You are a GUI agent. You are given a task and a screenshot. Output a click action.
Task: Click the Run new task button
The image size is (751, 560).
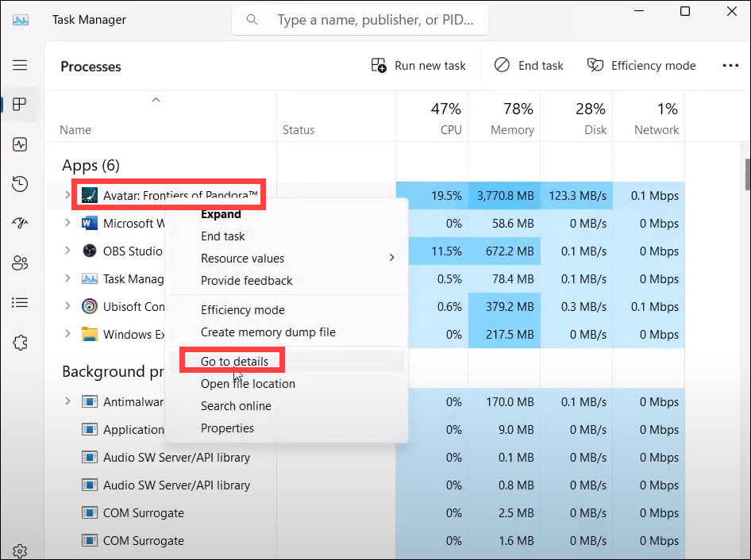click(x=419, y=66)
